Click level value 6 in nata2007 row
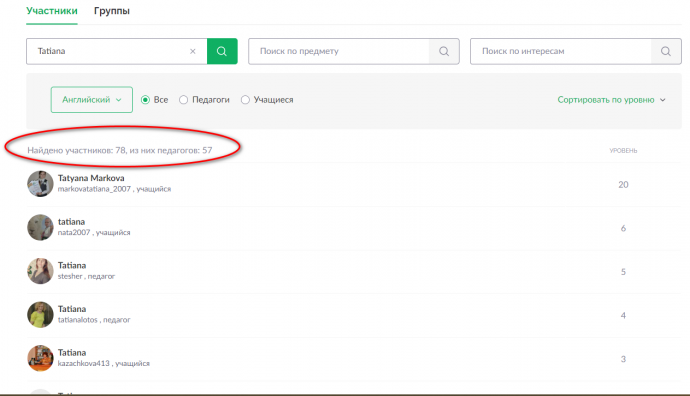 623,228
